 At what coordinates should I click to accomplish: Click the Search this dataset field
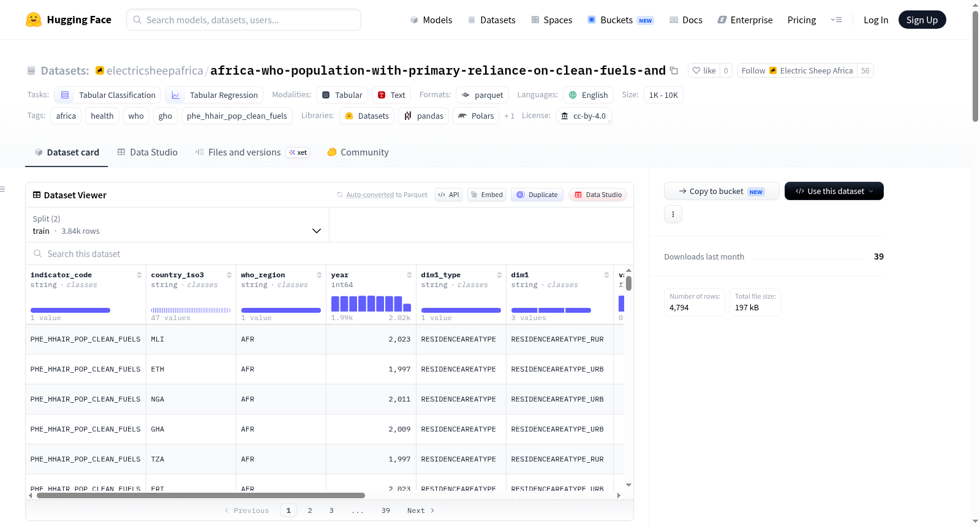tap(329, 253)
